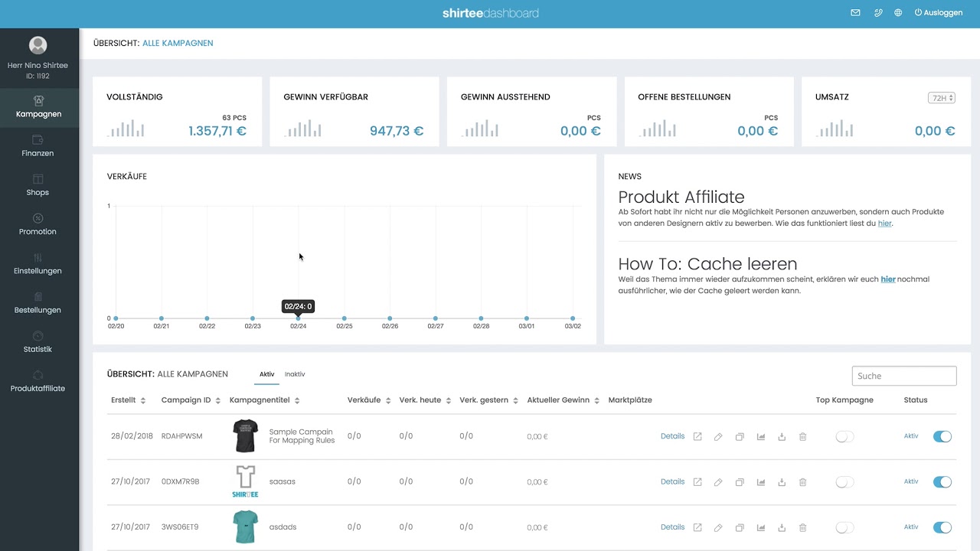Duplicate the saasas campaign

tap(740, 482)
